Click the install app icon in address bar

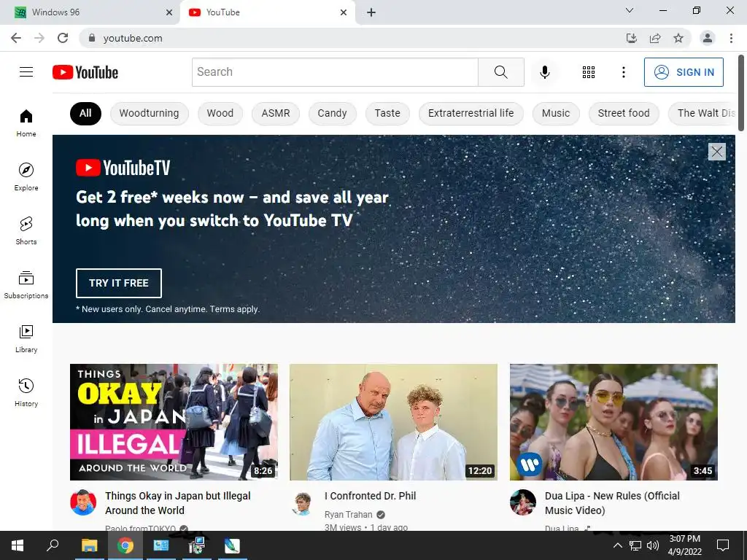[631, 38]
